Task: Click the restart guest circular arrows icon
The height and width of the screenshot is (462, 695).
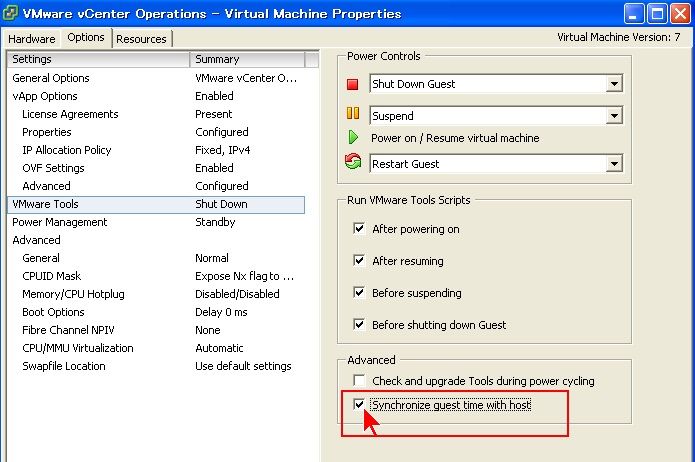Action: click(353, 161)
